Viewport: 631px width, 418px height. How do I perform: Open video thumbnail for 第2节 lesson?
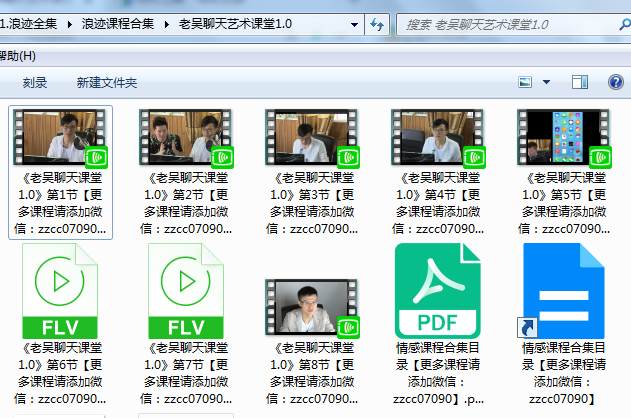pyautogui.click(x=186, y=138)
